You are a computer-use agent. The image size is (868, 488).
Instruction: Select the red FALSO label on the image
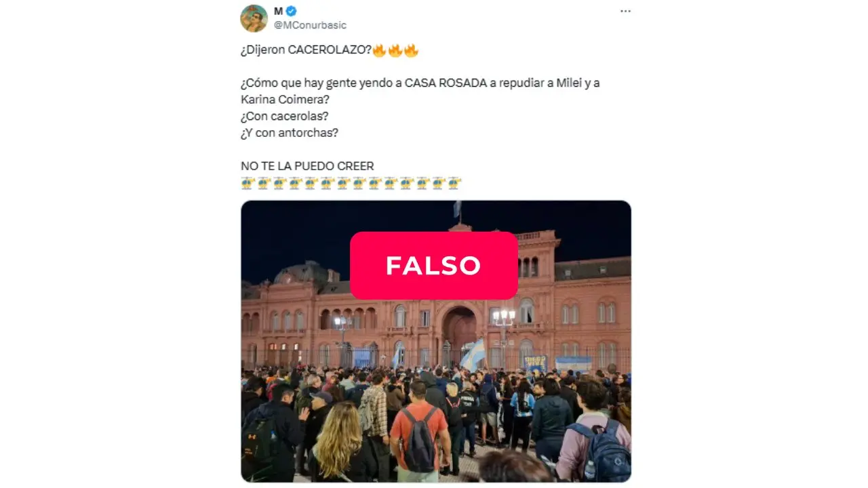pos(433,265)
